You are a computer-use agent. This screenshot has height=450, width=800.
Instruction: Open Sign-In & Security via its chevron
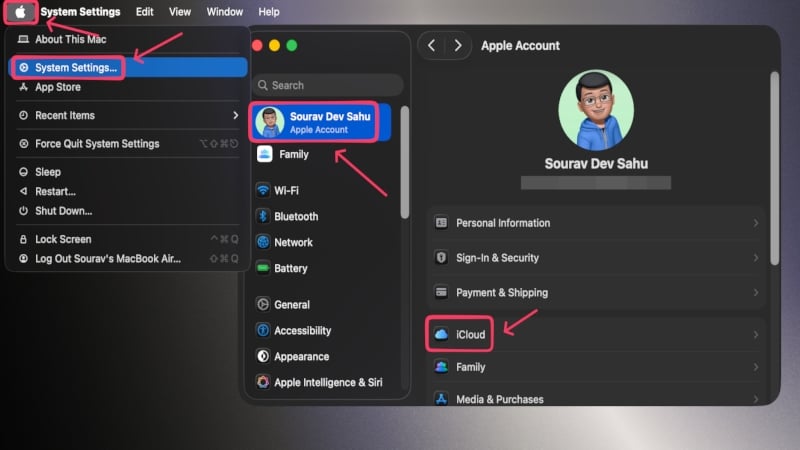click(756, 258)
